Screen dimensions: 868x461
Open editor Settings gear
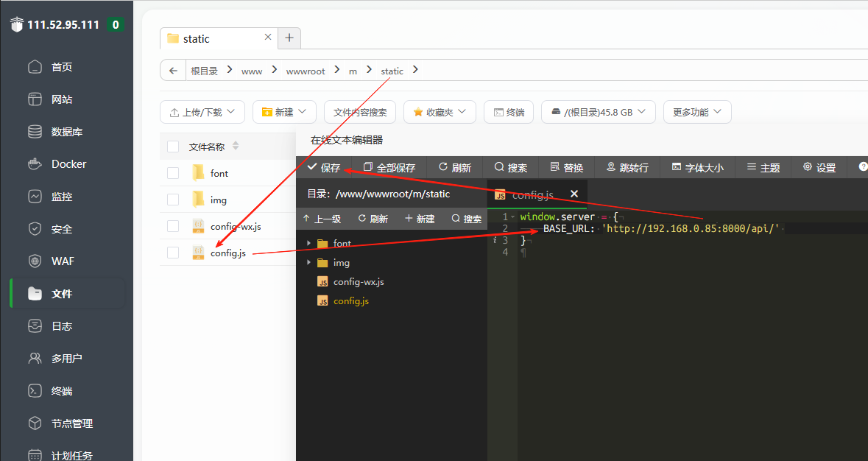[x=819, y=168]
